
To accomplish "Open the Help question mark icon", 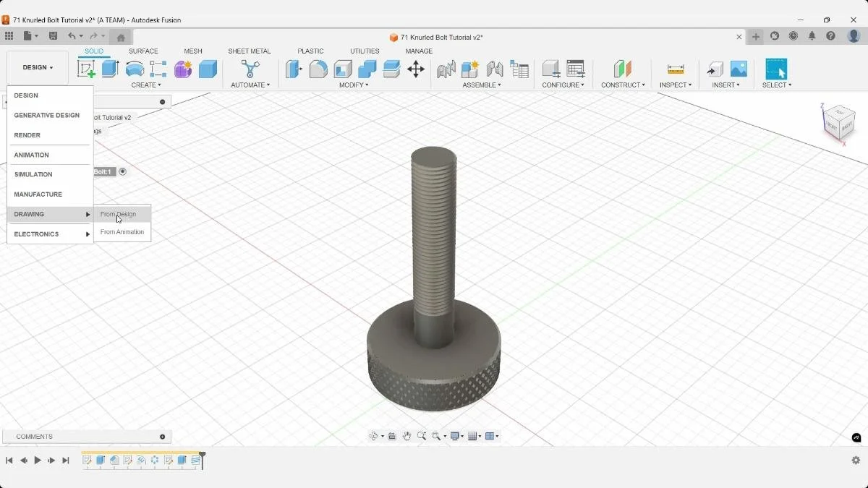I will pos(830,36).
